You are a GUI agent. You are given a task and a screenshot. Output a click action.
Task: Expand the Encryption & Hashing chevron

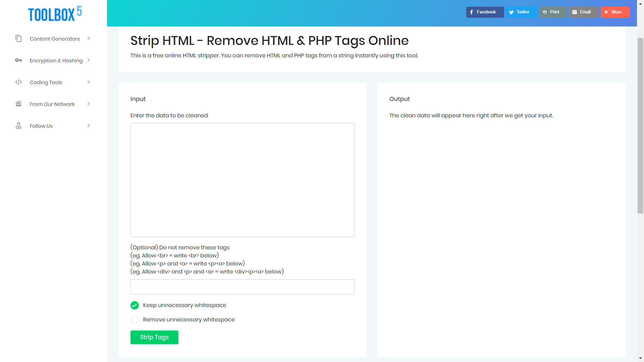coord(89,60)
